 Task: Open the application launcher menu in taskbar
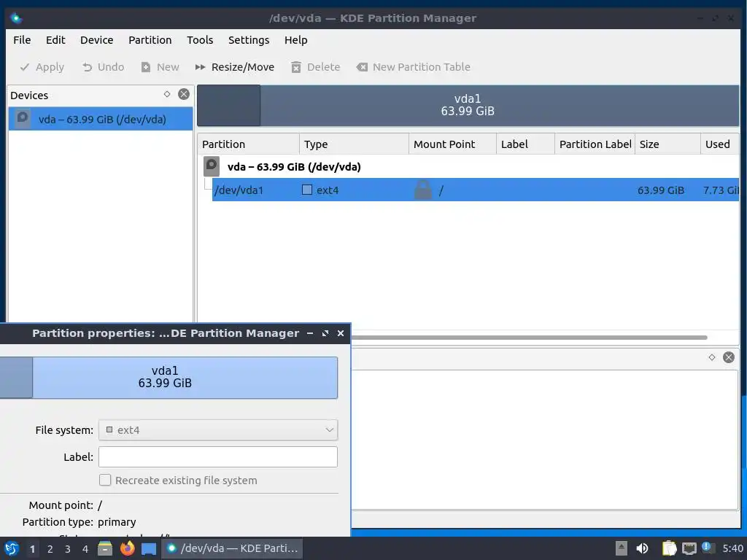(x=12, y=548)
